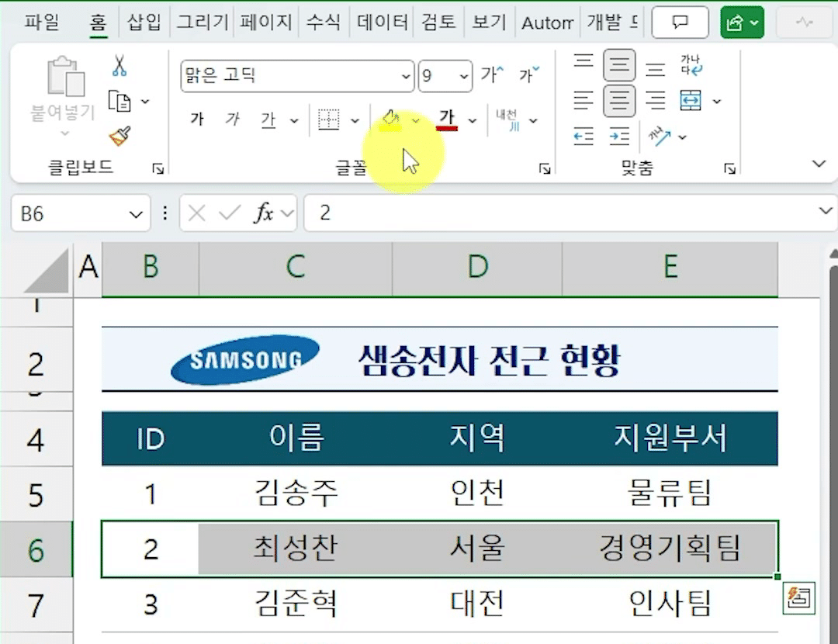This screenshot has height=644, width=838.
Task: Click the confirm checkmark in formula bar
Action: tap(230, 213)
